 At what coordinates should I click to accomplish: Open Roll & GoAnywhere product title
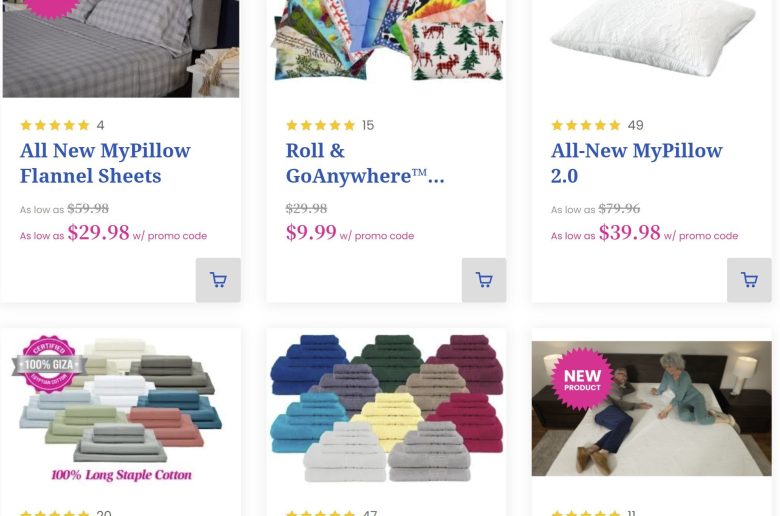point(365,163)
